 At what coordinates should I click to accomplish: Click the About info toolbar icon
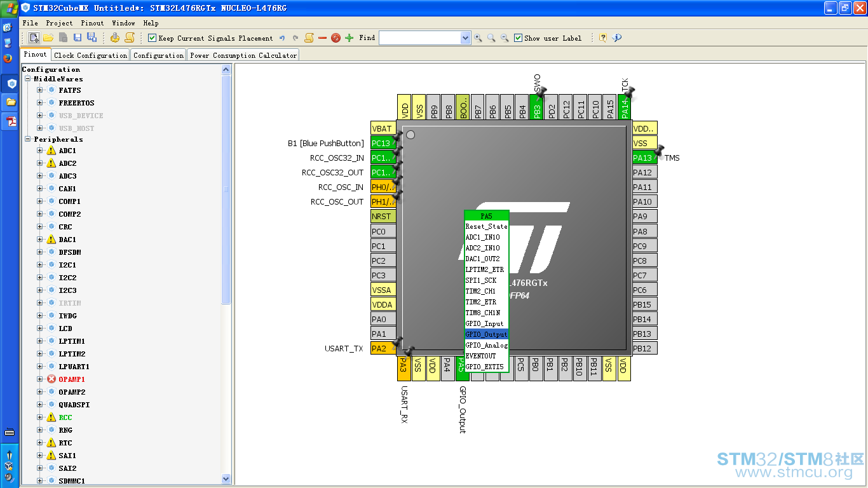pos(616,38)
